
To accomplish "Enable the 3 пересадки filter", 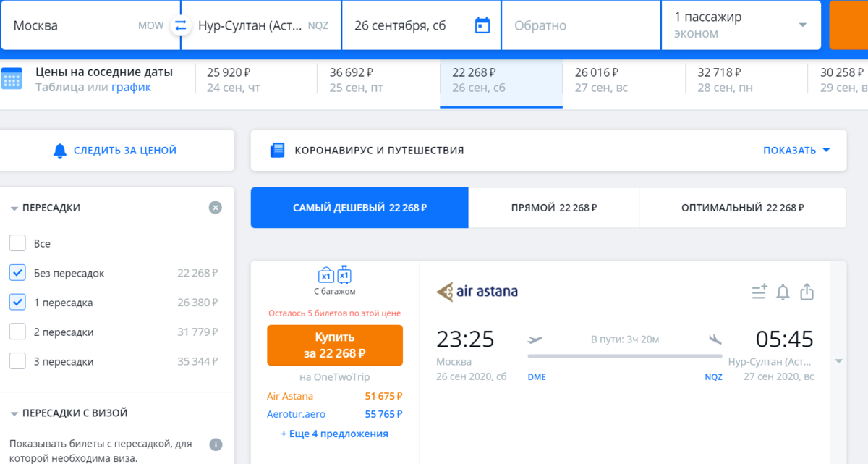I will 17,361.
